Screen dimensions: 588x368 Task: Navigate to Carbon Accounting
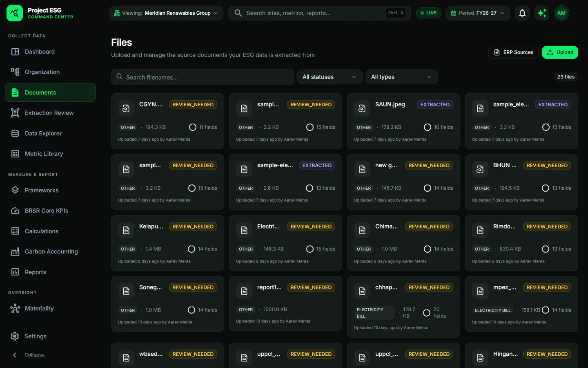click(50, 251)
